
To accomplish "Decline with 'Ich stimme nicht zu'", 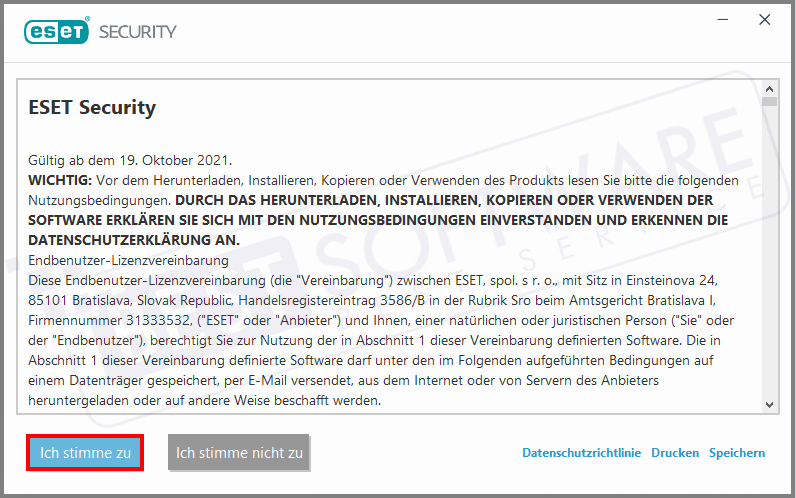I will (239, 452).
